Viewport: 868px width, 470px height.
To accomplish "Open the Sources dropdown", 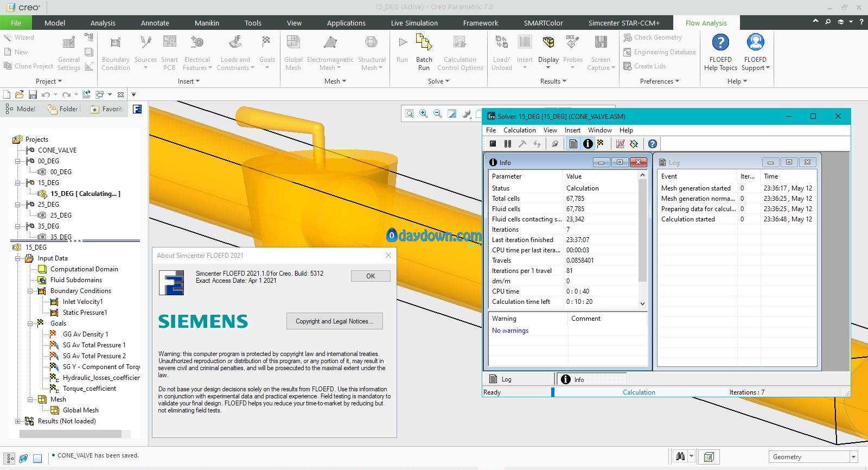I will pos(145,67).
